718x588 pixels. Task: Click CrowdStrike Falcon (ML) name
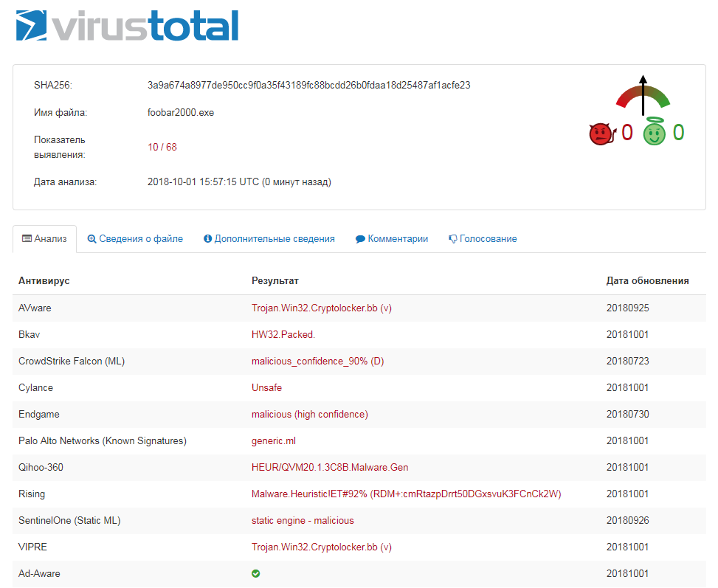coord(72,361)
